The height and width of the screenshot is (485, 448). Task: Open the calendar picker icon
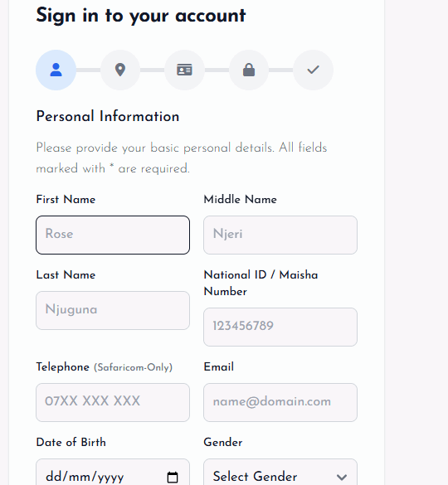coord(173,477)
